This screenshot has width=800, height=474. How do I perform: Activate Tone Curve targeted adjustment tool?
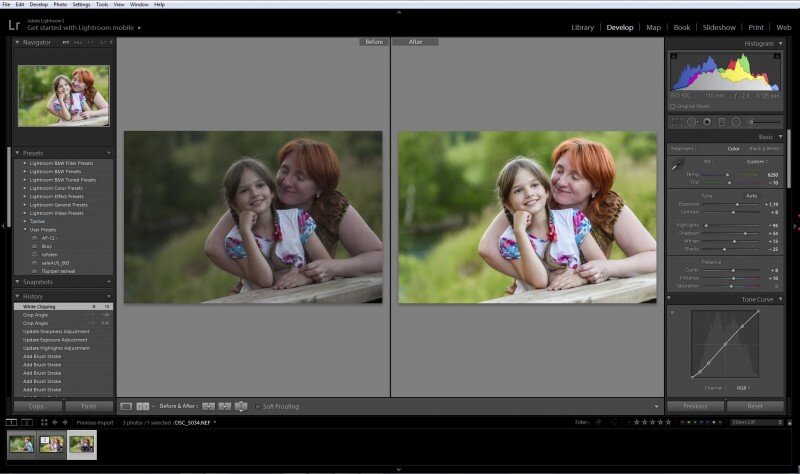[672, 312]
